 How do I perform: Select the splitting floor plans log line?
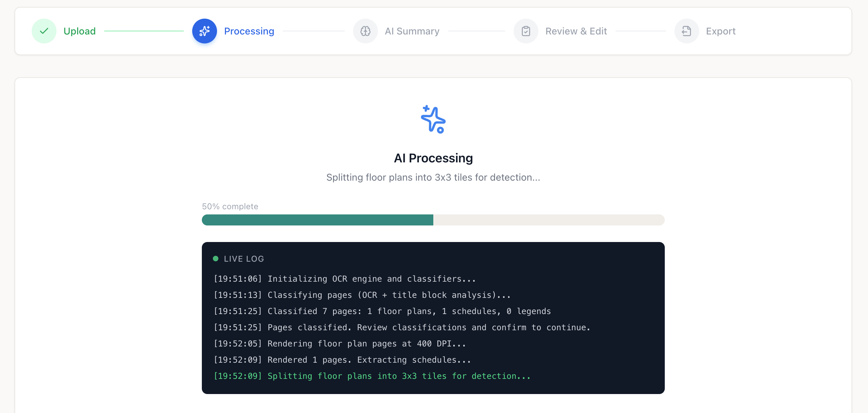372,376
